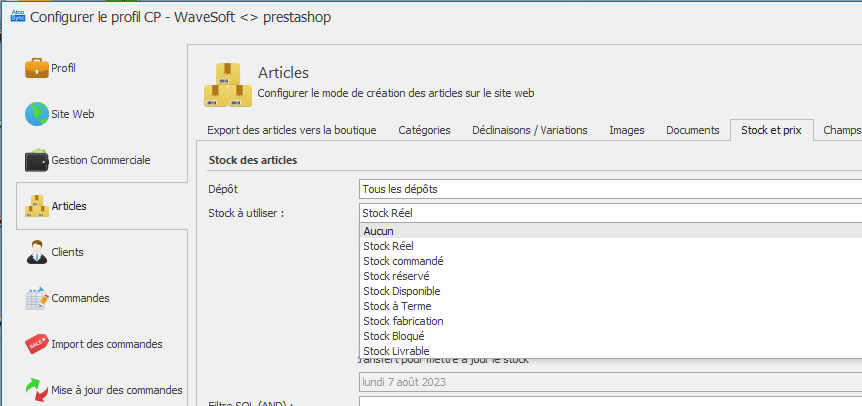Select the Articles sidebar label
Screen dimensions: 862x406
69,206
